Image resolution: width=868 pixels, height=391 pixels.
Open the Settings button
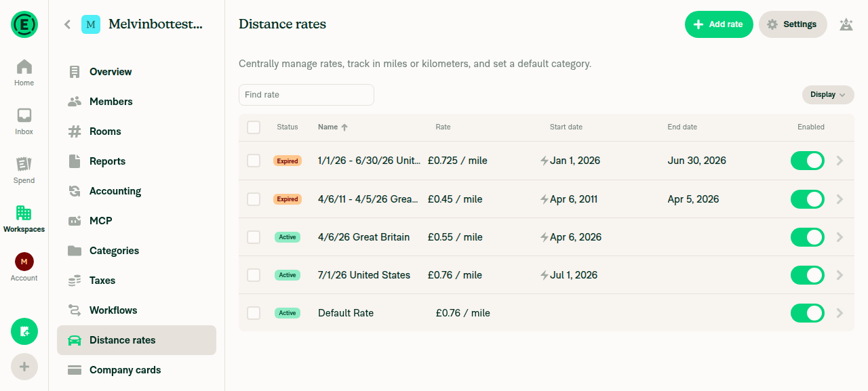click(793, 24)
